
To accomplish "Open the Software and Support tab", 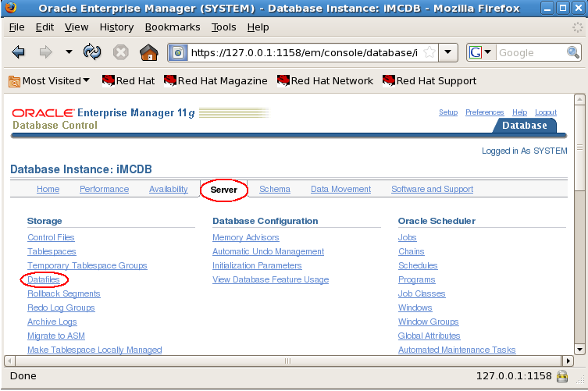I will (432, 189).
